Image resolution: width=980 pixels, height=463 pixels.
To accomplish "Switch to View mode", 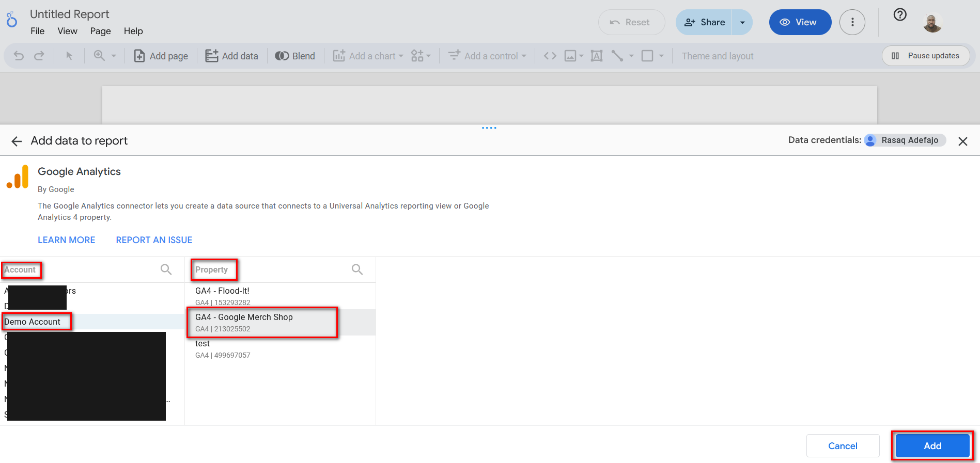I will point(800,22).
